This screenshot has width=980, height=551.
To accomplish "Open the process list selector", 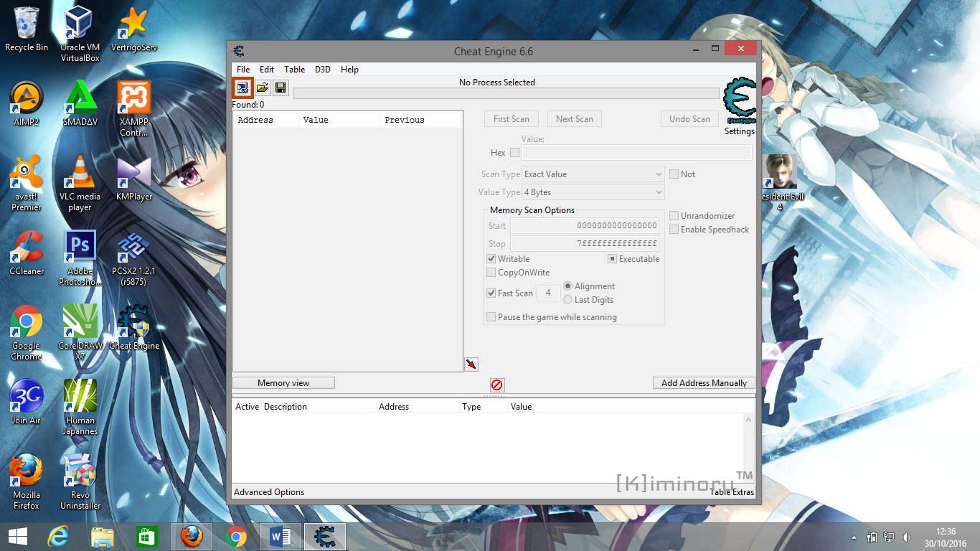I will click(x=242, y=87).
